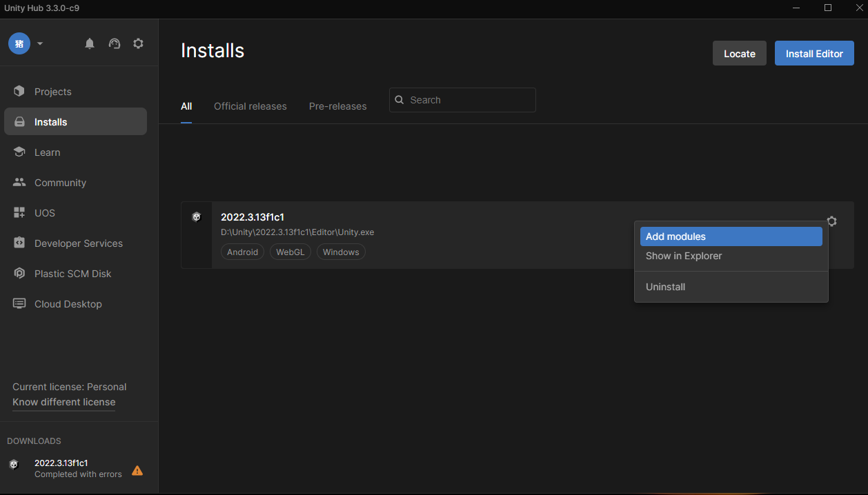The height and width of the screenshot is (495, 868).
Task: Click the Learn graduation cap icon
Action: pos(19,152)
